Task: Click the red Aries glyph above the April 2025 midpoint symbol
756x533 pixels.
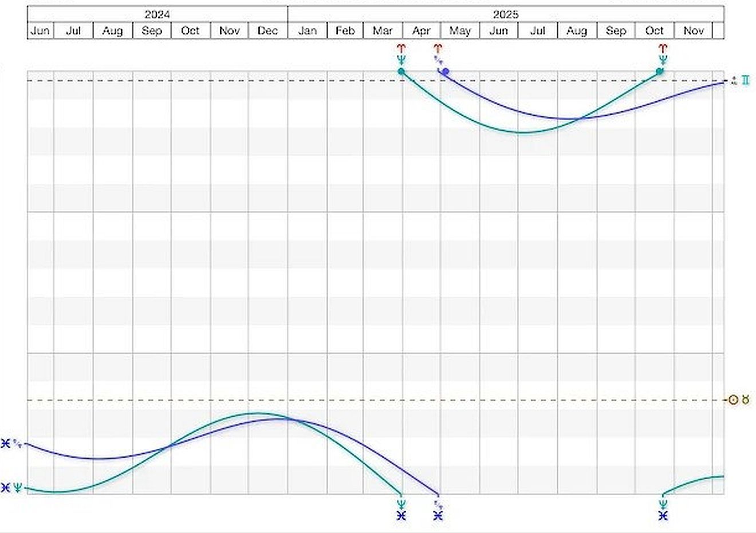Action: (x=438, y=49)
